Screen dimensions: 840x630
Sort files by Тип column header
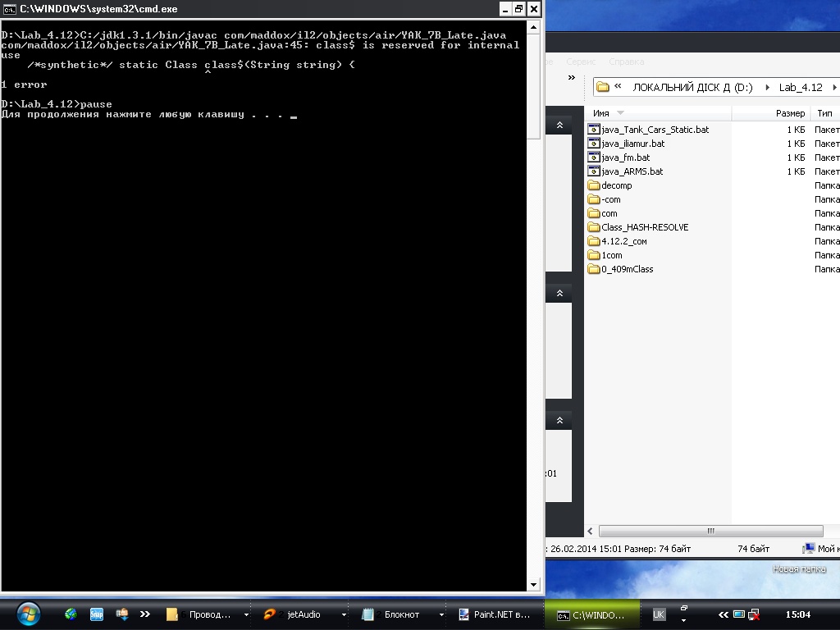(x=825, y=113)
